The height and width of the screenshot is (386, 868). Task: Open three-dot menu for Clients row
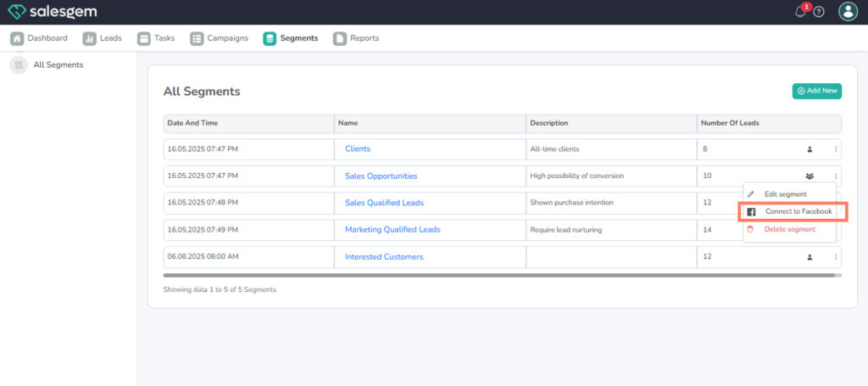pos(836,149)
